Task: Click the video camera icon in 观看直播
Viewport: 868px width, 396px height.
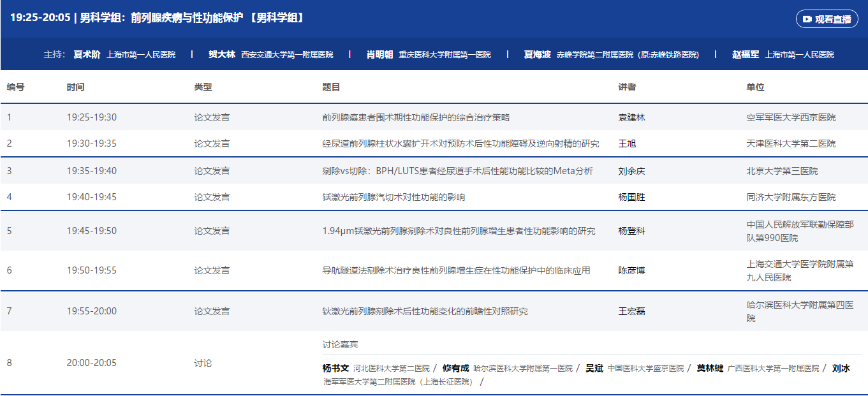Action: 807,19
